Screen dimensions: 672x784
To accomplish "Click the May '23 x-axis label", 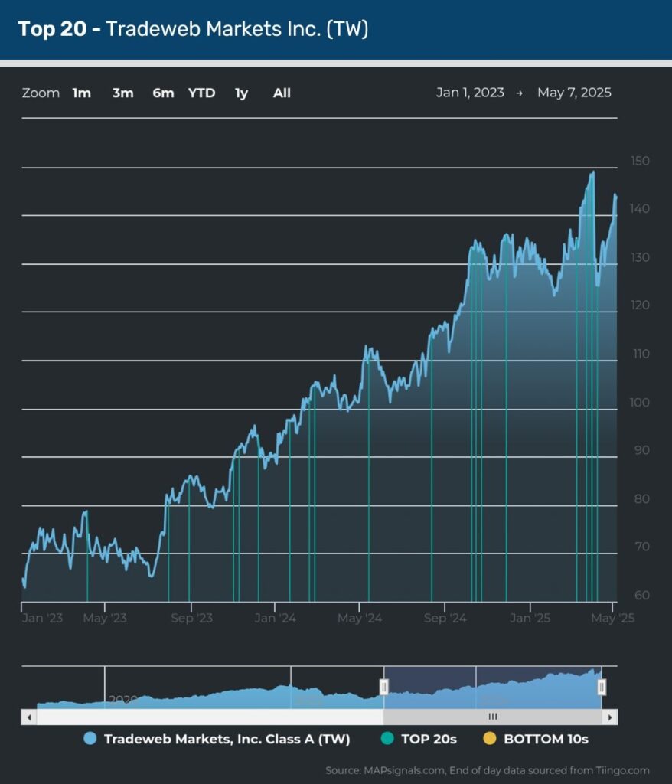I will coord(105,619).
